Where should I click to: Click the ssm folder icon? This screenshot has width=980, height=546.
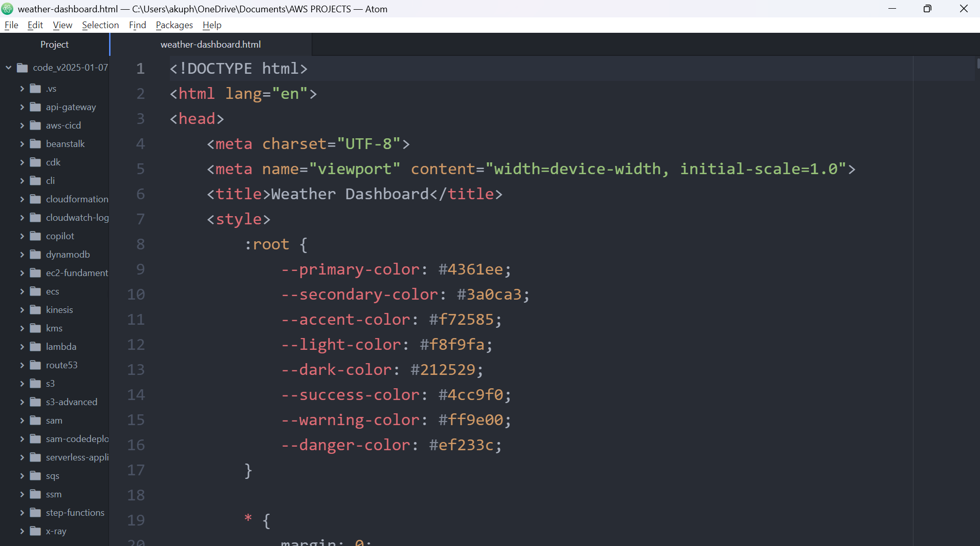tap(35, 494)
